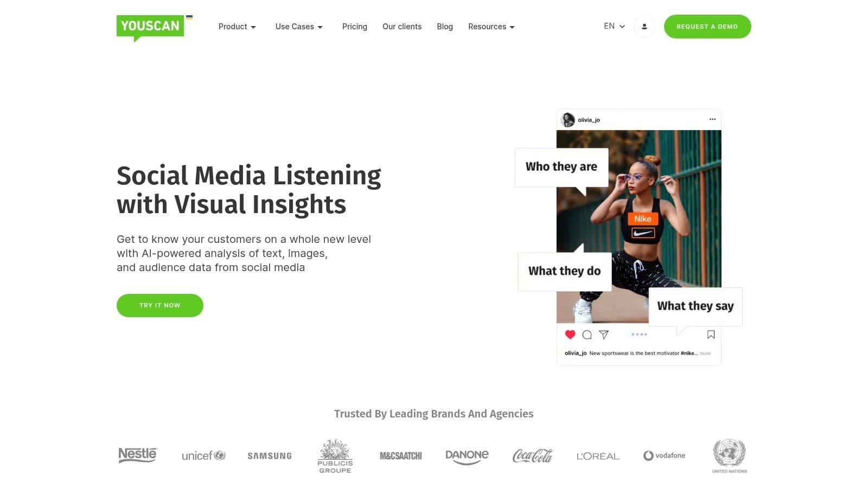Open the post options ellipsis menu

tap(712, 119)
